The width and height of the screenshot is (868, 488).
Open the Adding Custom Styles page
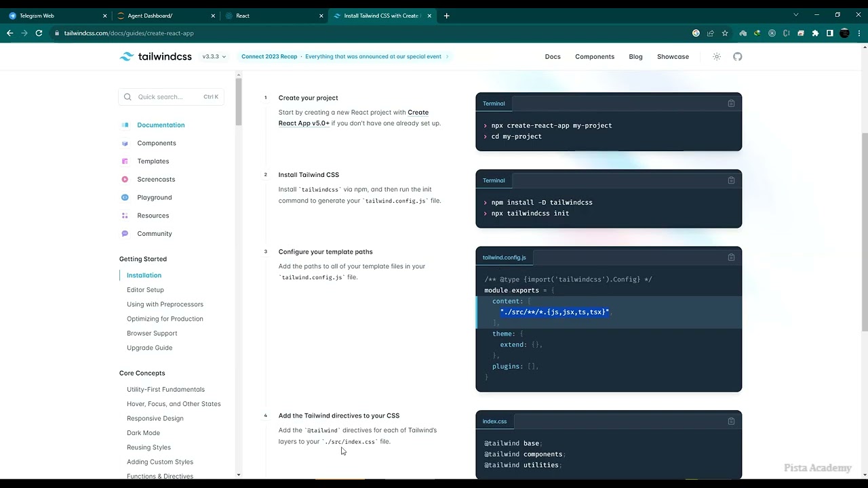[160, 462]
